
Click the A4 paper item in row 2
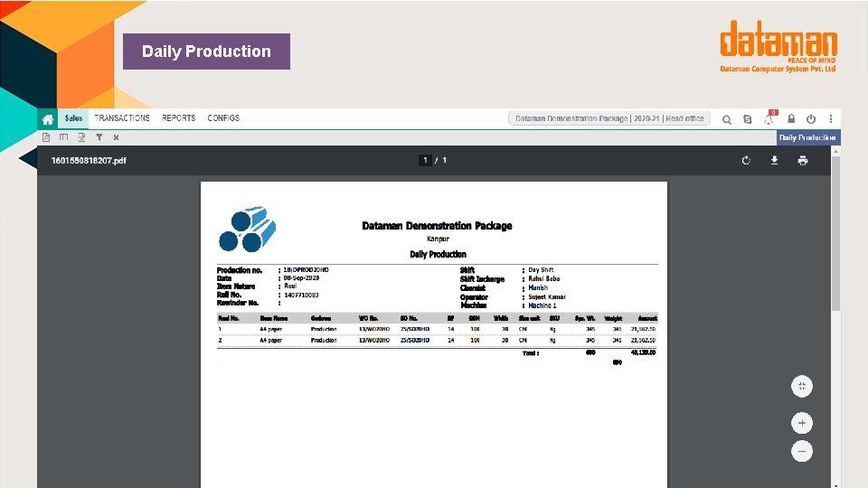click(270, 341)
